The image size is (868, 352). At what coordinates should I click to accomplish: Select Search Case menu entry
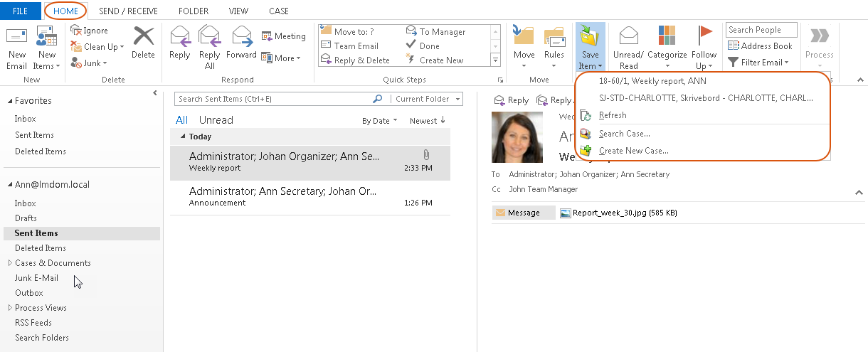(x=624, y=134)
